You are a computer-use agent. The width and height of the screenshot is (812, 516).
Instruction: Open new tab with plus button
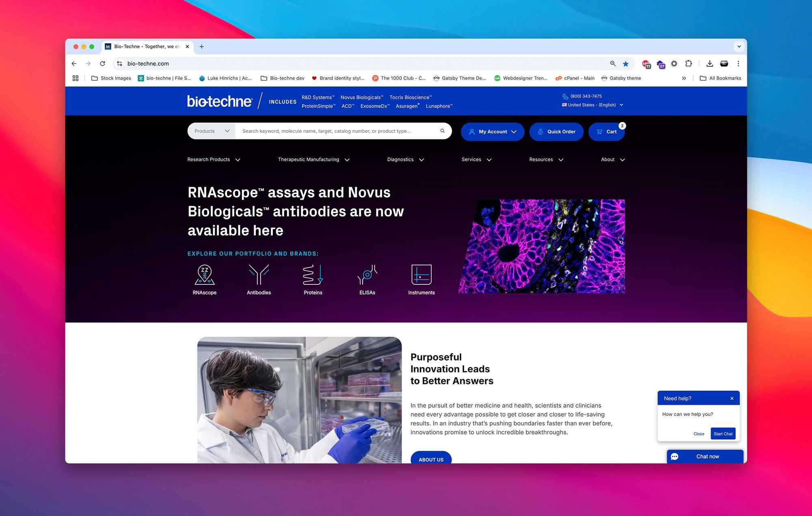(x=202, y=47)
